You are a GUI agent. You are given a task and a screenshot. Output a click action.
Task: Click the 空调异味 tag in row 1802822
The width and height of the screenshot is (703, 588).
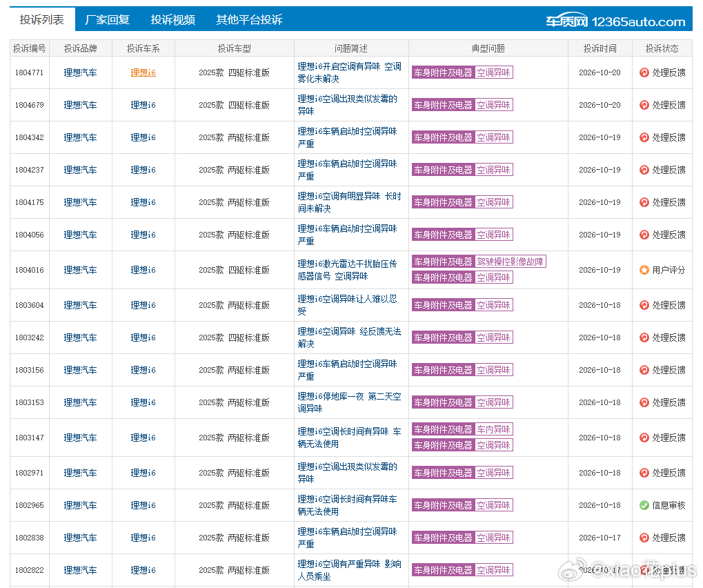[494, 570]
